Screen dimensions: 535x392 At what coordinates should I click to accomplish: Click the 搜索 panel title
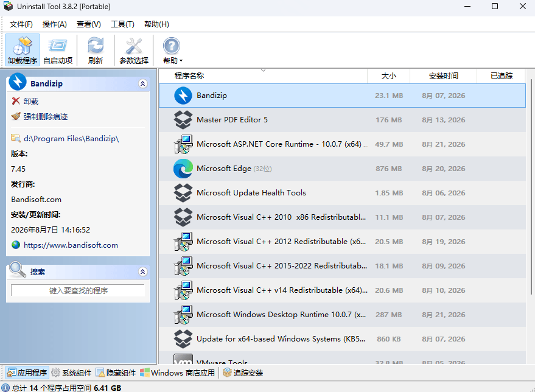point(38,272)
